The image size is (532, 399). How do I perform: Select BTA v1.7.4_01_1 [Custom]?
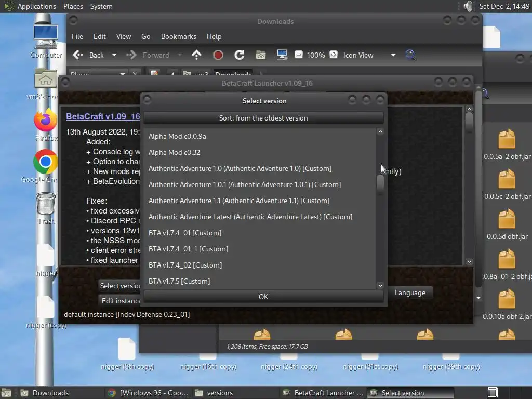pos(260,249)
